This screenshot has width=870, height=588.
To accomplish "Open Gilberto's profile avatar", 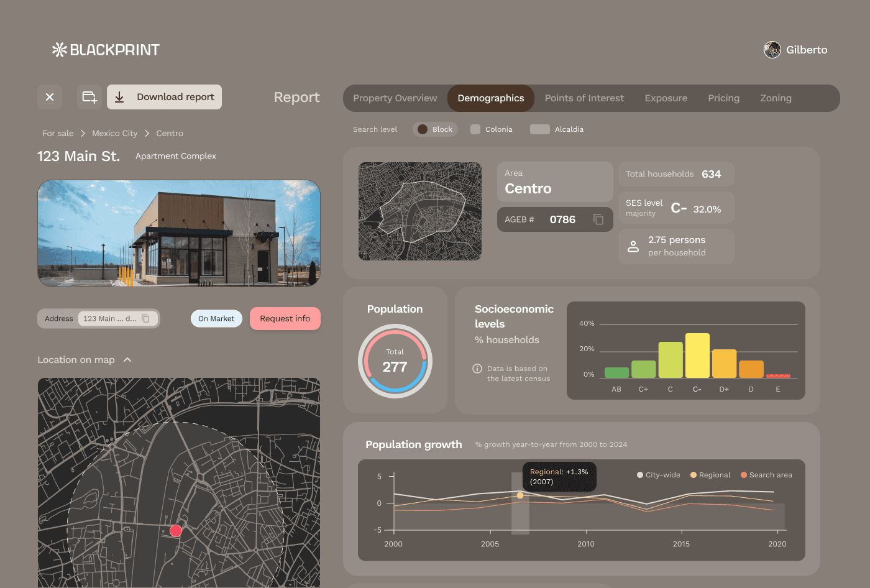I will 772,50.
